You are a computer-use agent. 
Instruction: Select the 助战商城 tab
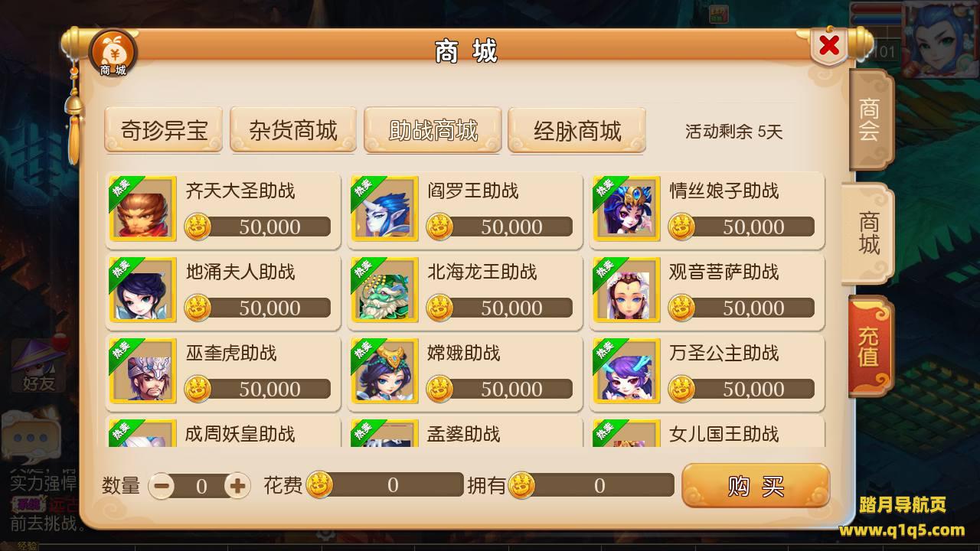tap(433, 130)
